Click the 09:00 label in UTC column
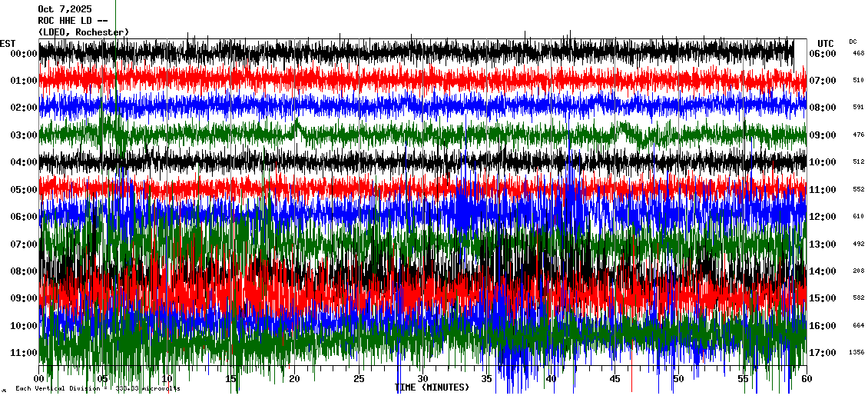 823,135
